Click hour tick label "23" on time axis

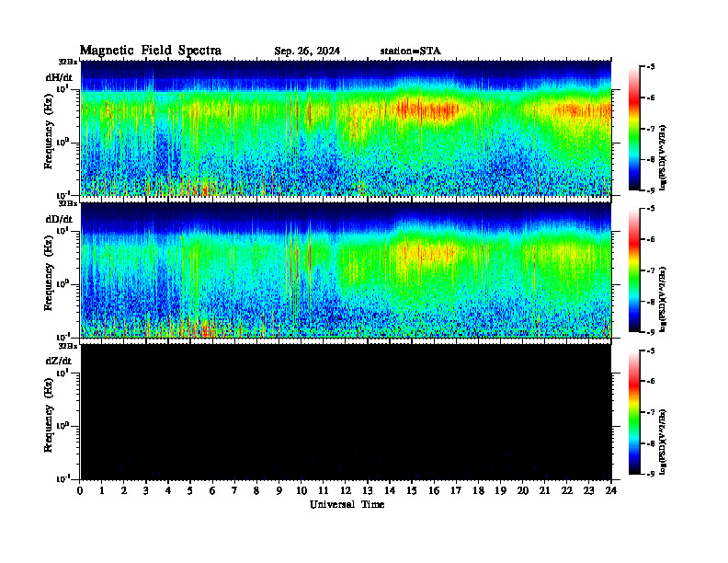tap(588, 491)
